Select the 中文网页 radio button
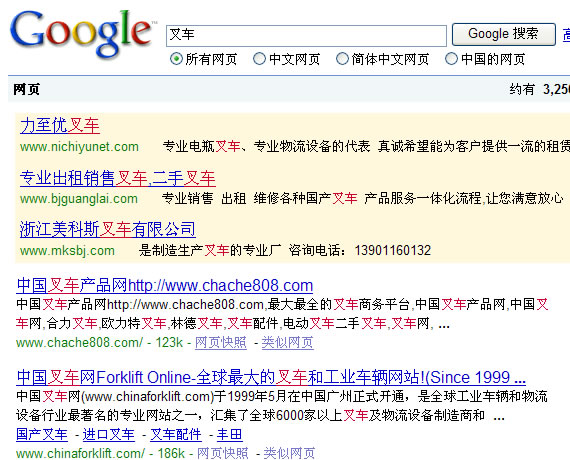Screen dimensions: 570x460 coord(259,59)
